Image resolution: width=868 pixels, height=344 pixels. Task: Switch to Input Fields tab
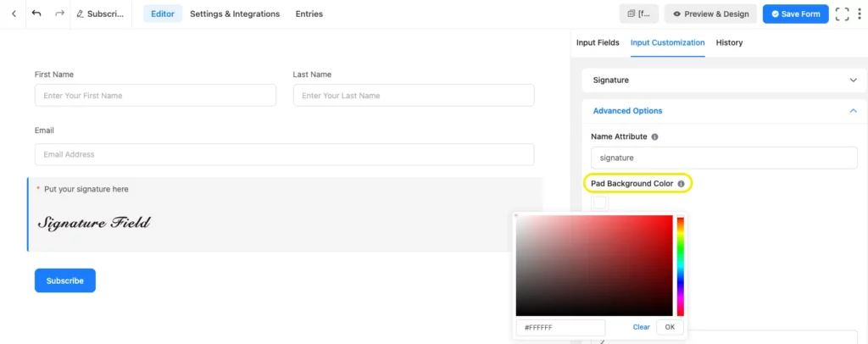[x=598, y=42]
